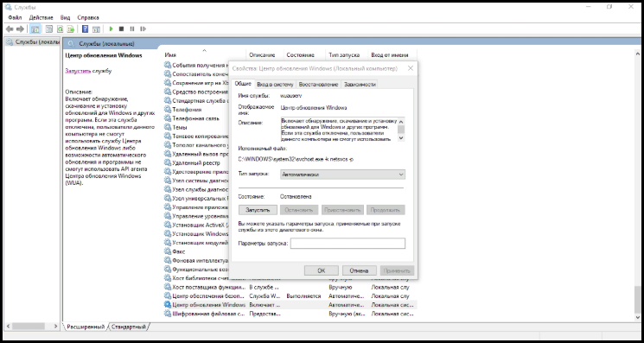Click the export list toolbar icon
The width and height of the screenshot is (644, 343).
point(71,29)
